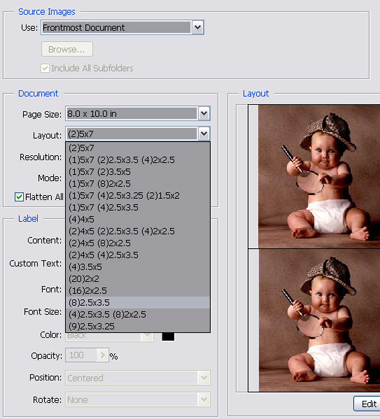This screenshot has height=419, width=380.
Task: Choose (2)4x5 (4)2.5x3.5 layout
Action: [138, 255]
